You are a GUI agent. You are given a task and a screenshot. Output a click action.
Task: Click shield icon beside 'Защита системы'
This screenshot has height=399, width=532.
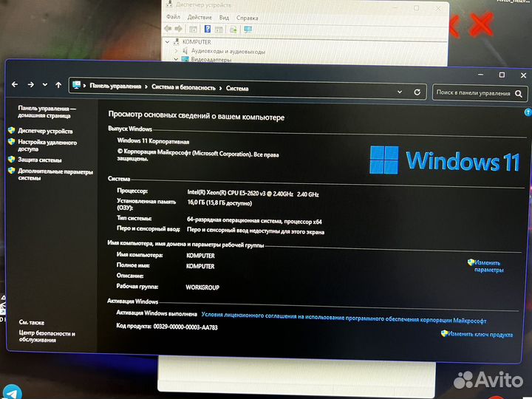(12, 159)
